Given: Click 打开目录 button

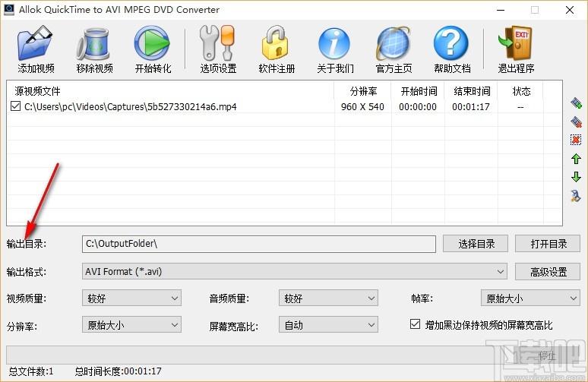Looking at the screenshot, I should [548, 244].
